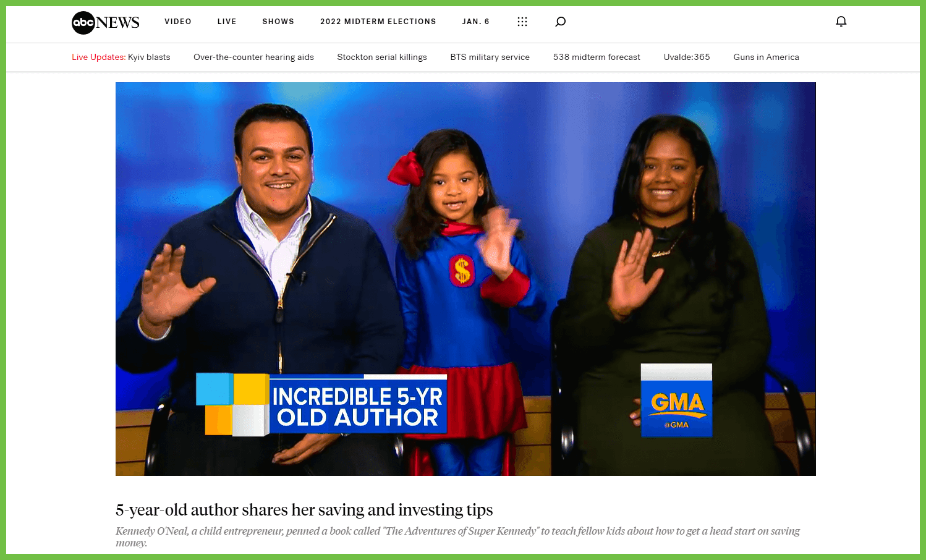Open the article headline about saving tips
The width and height of the screenshot is (926, 560).
(x=304, y=510)
